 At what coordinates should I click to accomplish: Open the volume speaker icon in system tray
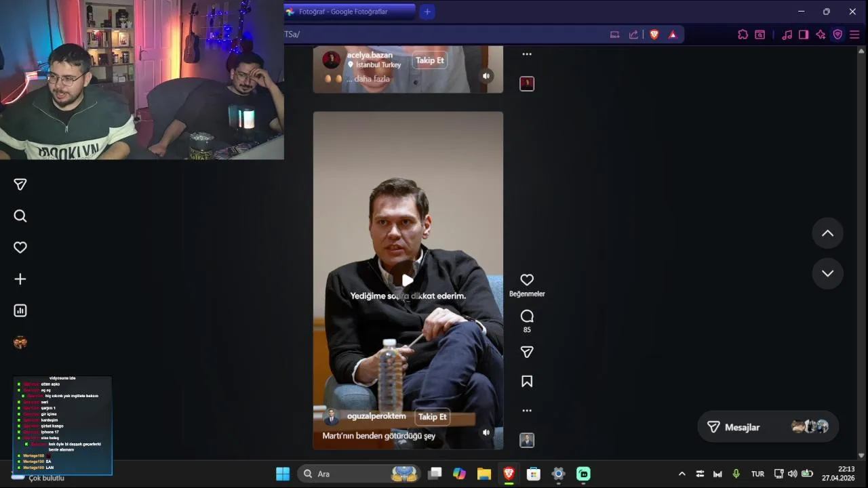793,474
